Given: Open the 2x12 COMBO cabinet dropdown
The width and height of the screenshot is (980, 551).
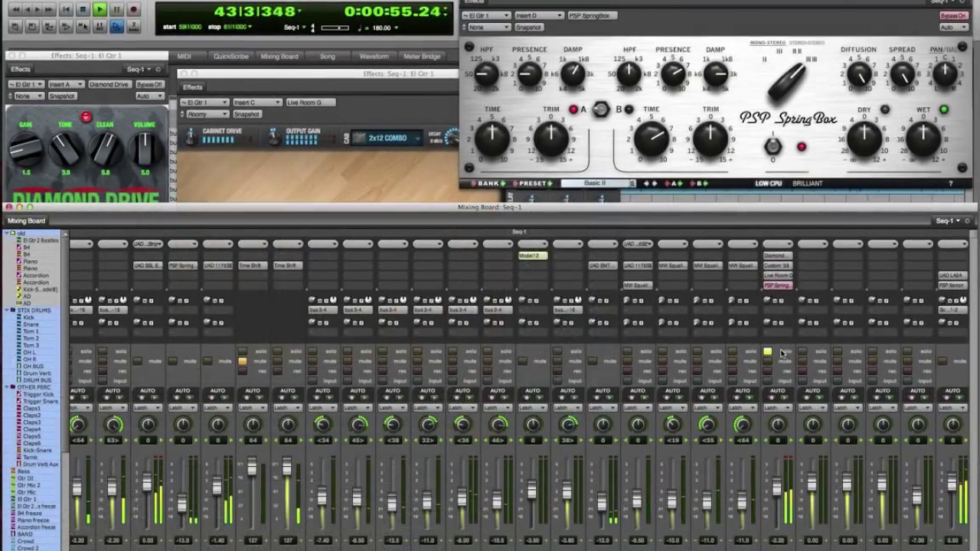Looking at the screenshot, I should [x=387, y=139].
